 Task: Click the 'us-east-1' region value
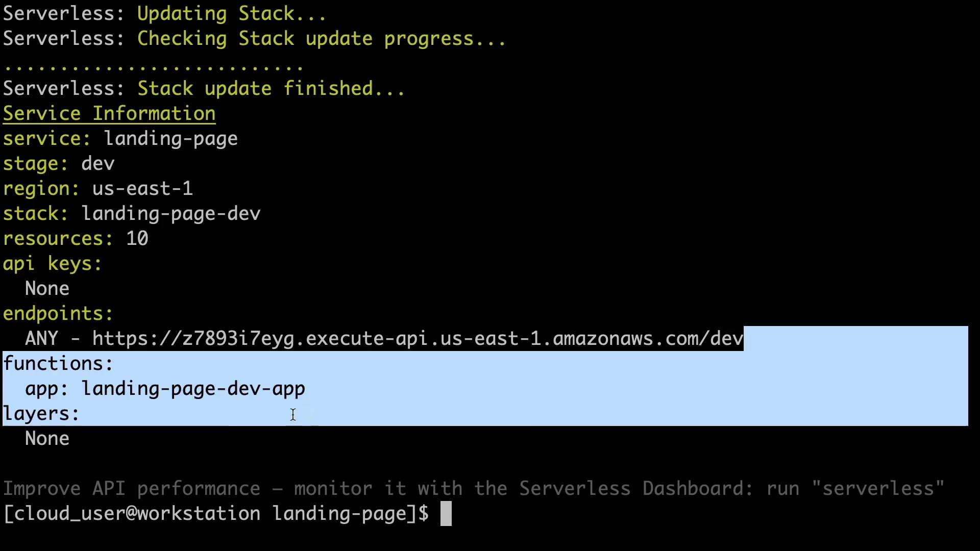click(142, 189)
